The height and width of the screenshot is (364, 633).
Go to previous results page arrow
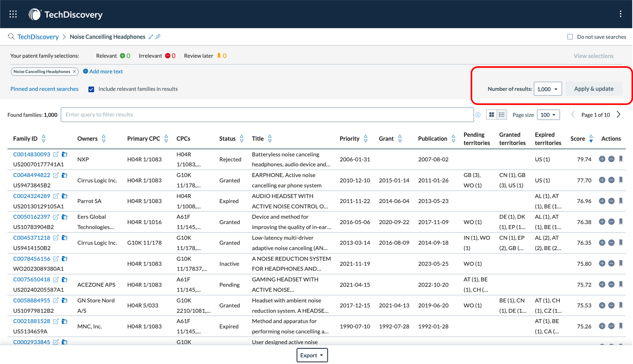(573, 115)
